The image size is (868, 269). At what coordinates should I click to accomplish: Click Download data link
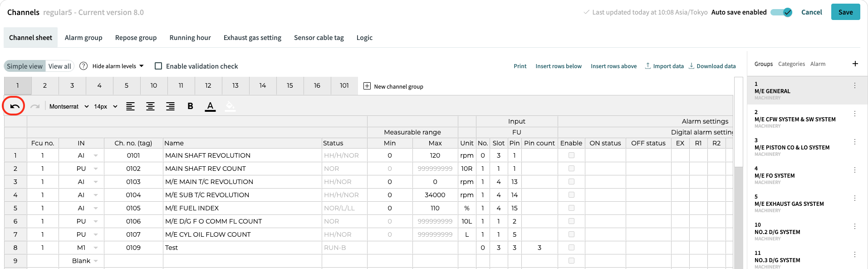(712, 66)
